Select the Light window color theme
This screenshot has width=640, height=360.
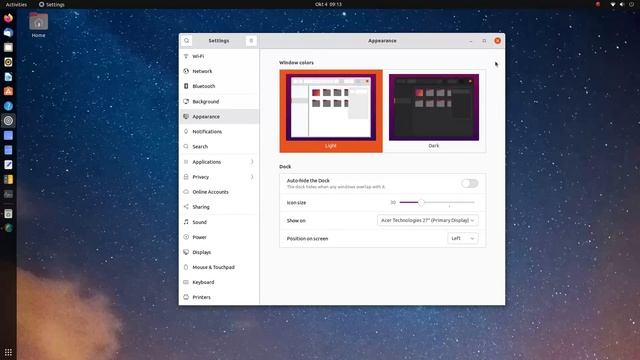pyautogui.click(x=331, y=111)
